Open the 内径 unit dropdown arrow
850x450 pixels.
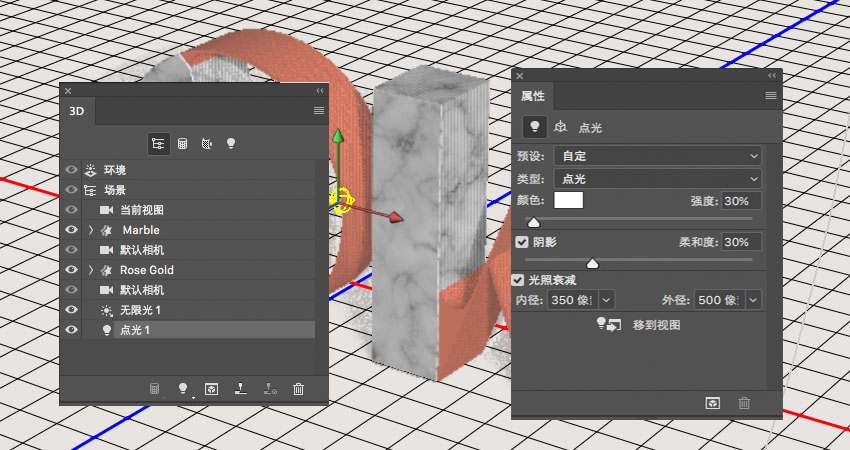(607, 299)
